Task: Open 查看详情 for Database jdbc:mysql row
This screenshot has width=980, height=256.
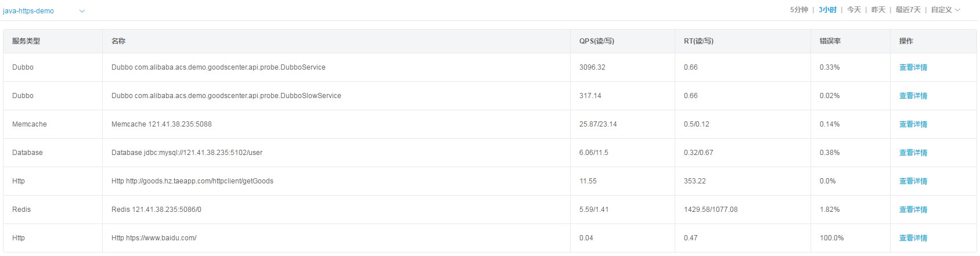Action: [x=913, y=153]
